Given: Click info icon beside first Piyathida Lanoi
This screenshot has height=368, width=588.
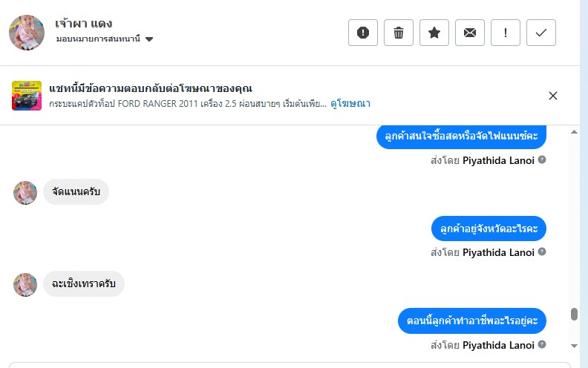Looking at the screenshot, I should coord(542,160).
